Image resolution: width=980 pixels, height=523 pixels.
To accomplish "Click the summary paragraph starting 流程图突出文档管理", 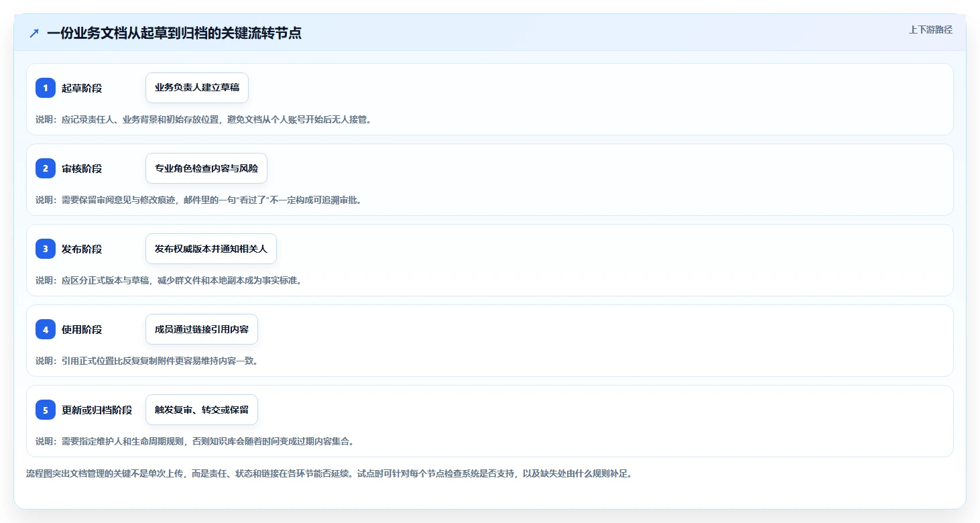I will tap(329, 473).
